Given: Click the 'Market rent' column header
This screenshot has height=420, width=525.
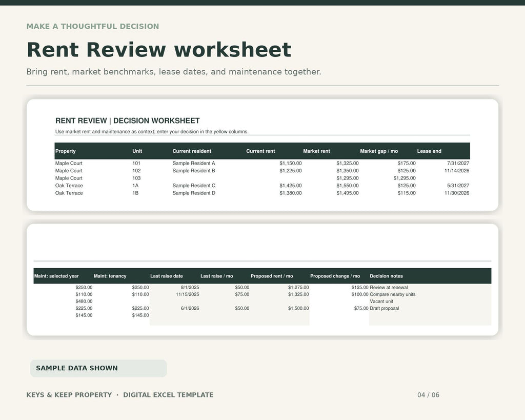Looking at the screenshot, I should tap(316, 151).
